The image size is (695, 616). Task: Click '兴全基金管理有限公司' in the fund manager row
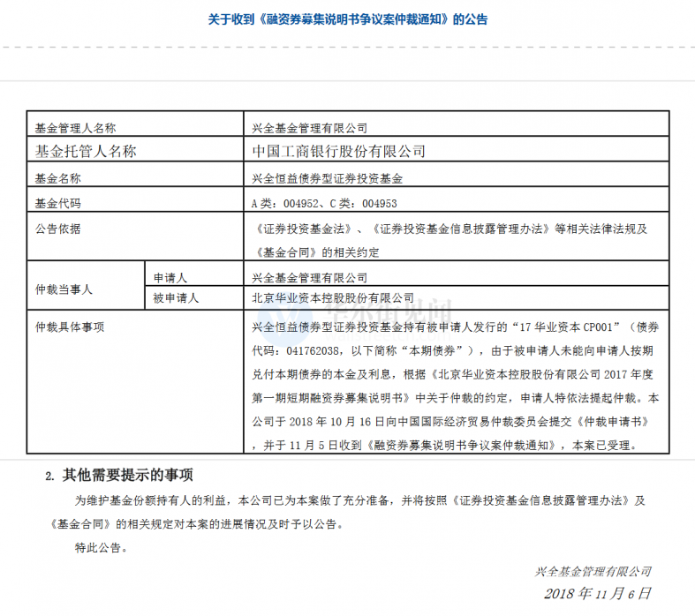click(x=309, y=129)
